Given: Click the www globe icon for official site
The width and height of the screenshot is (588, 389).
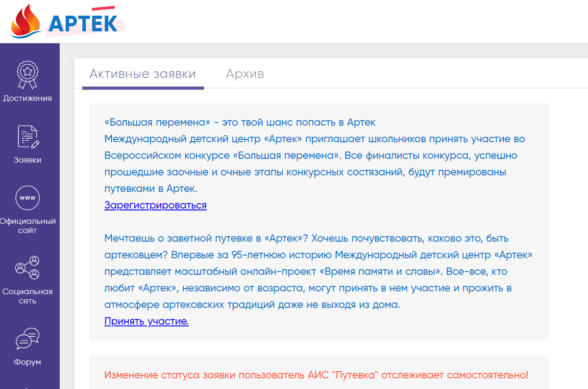Looking at the screenshot, I should 27,198.
